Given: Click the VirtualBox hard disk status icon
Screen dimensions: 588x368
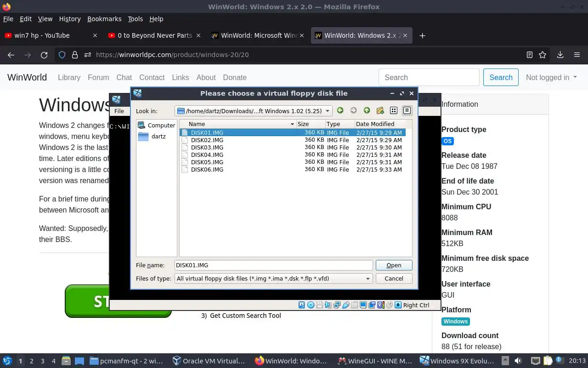Looking at the screenshot, I should point(302,305).
